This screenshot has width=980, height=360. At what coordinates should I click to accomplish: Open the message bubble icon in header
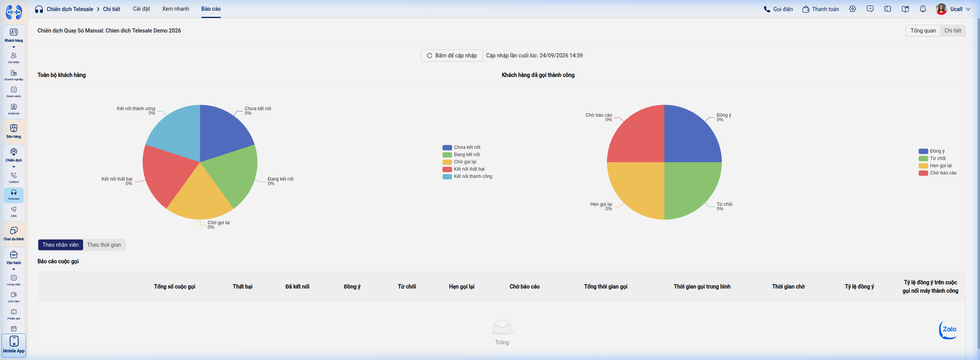point(870,9)
